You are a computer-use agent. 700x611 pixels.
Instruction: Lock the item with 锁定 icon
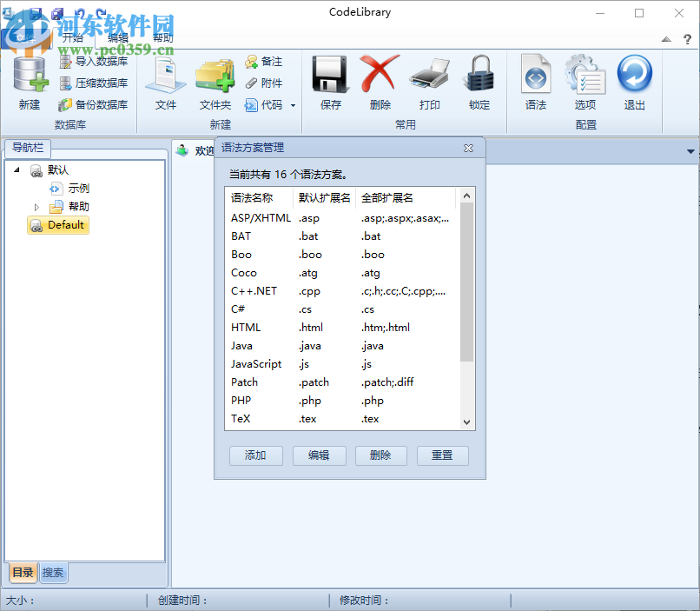[479, 83]
